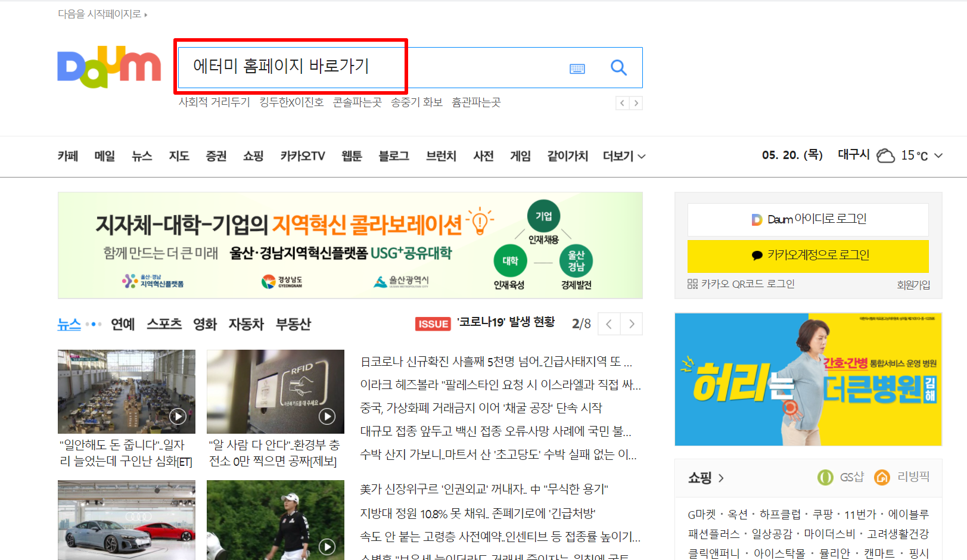Show next suggested search keywords

click(636, 103)
